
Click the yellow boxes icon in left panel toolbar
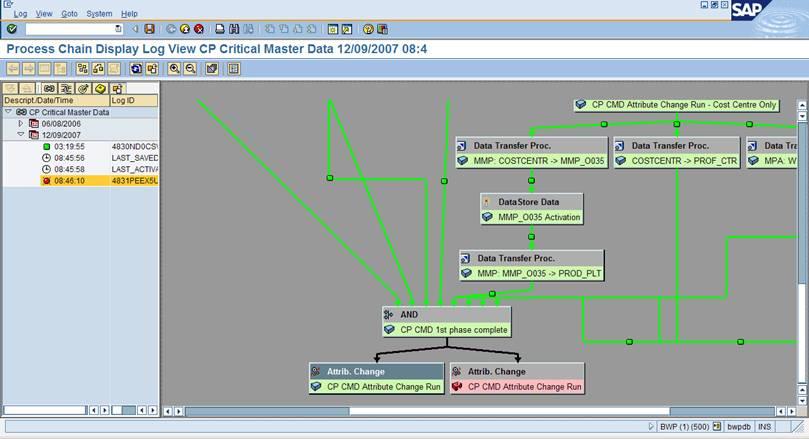click(x=117, y=89)
